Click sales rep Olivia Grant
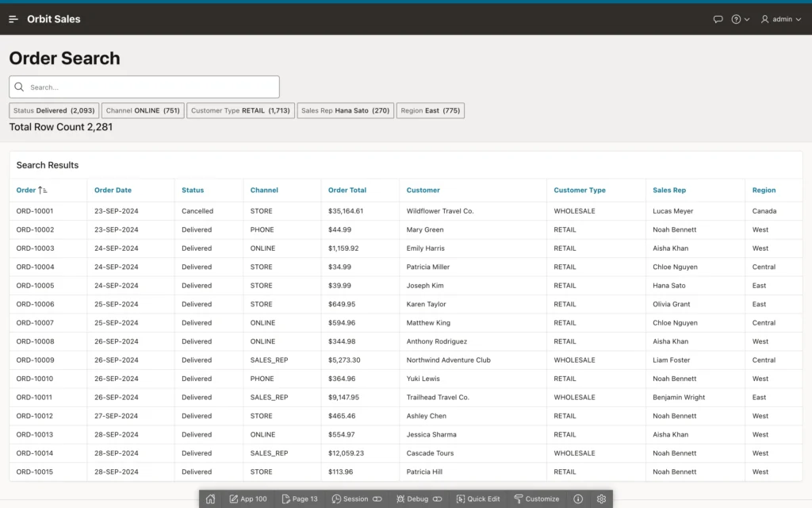Screen dimensions: 812x508 tap(671, 304)
